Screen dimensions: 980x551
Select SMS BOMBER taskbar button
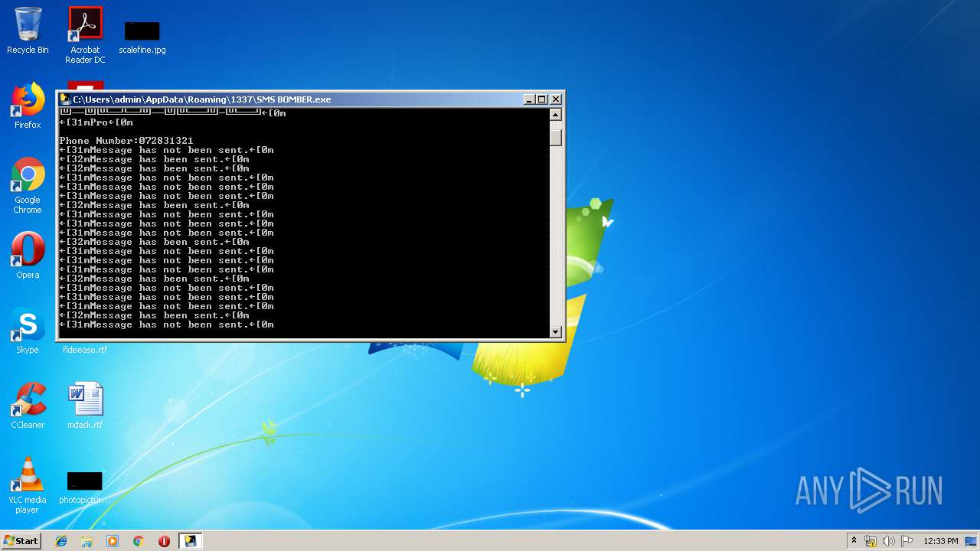(191, 541)
